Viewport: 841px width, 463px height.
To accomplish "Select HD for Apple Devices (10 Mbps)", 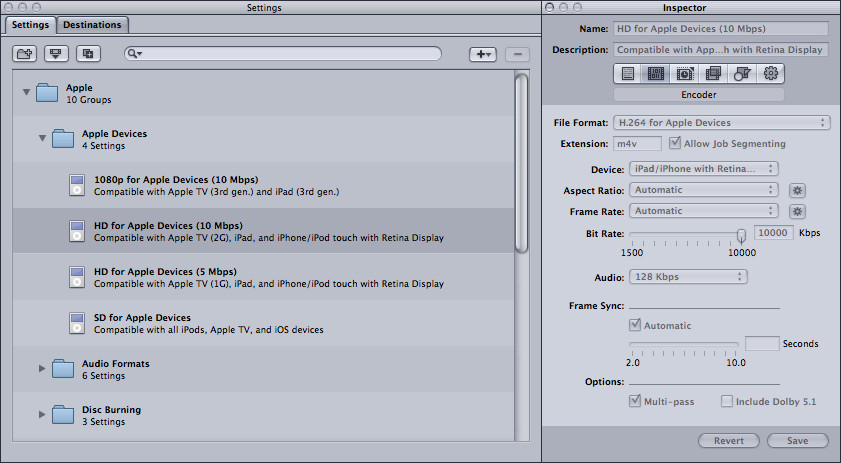I will (x=263, y=231).
